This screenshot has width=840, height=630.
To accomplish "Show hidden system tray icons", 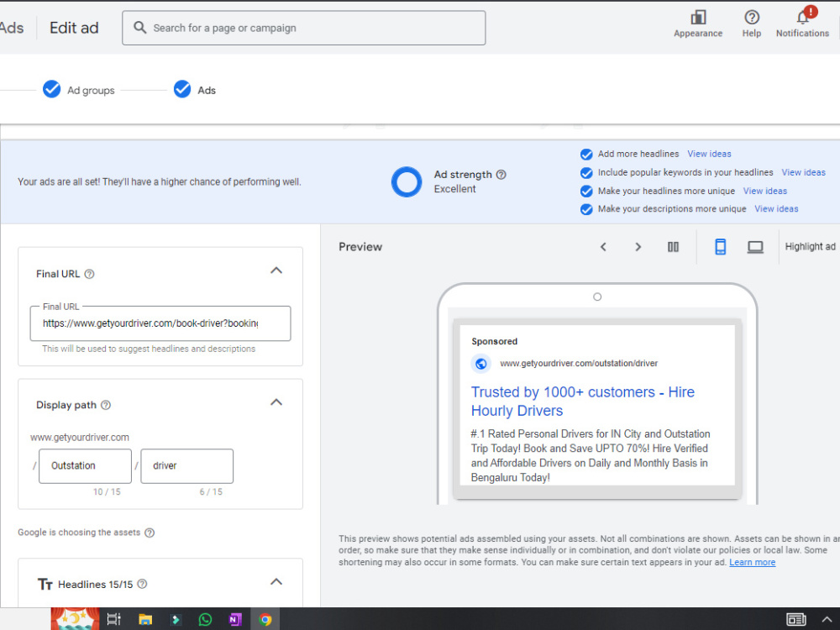I will tap(827, 620).
